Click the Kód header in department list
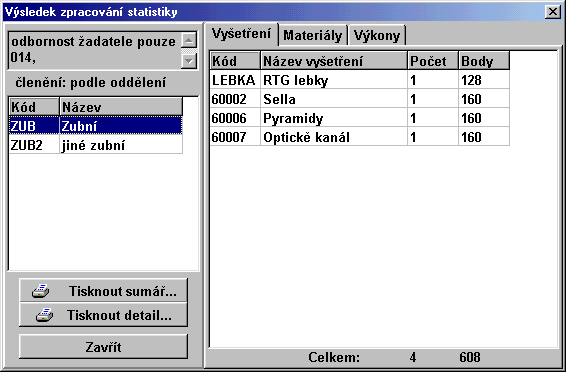 coord(34,107)
